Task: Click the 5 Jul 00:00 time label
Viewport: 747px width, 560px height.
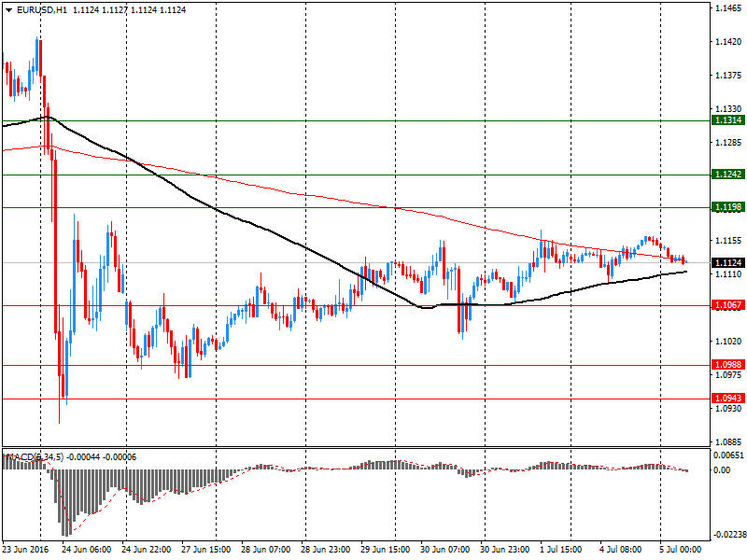Action: [681, 549]
